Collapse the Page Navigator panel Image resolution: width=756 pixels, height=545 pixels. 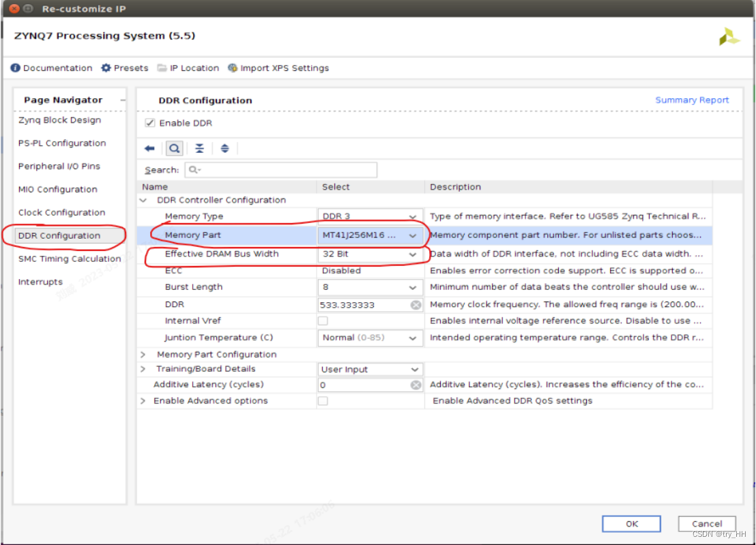coord(123,100)
